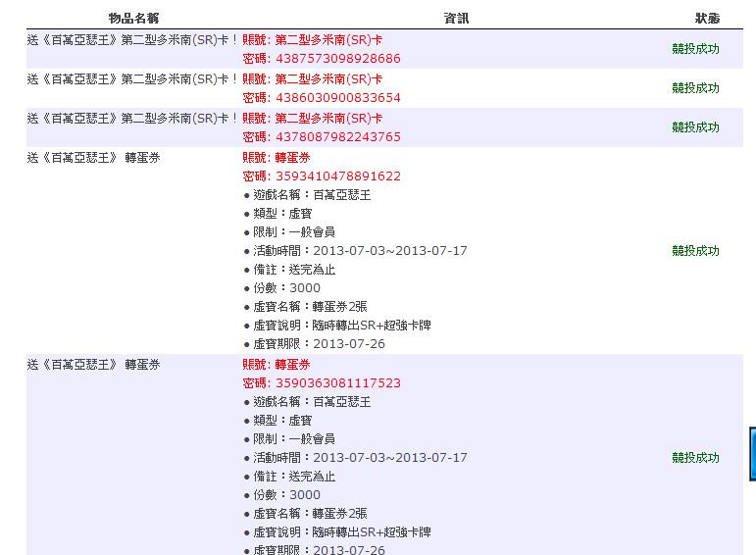Click the blue widget at right edge
This screenshot has width=756, height=555.
(x=752, y=451)
